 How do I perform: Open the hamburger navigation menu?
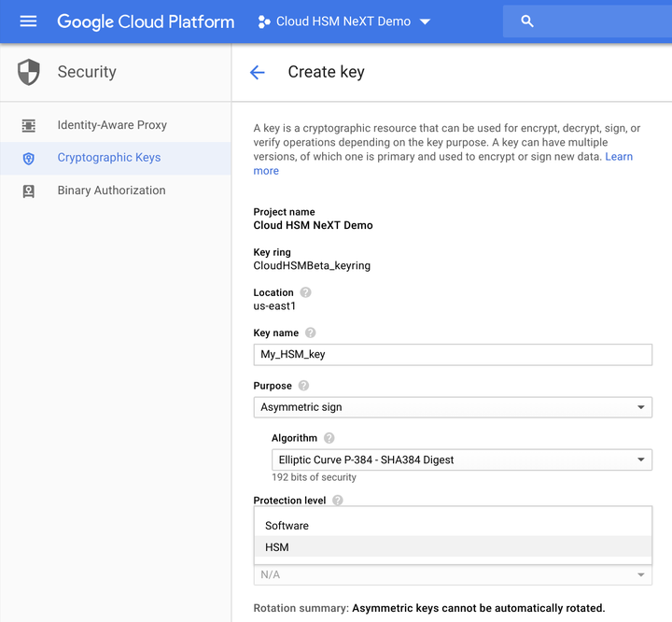(28, 21)
